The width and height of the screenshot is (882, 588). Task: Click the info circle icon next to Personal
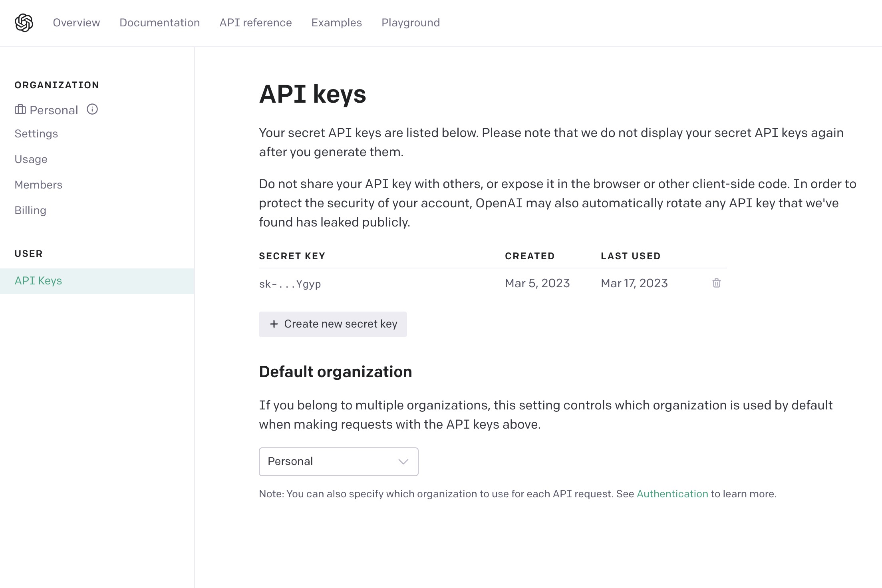pos(93,109)
